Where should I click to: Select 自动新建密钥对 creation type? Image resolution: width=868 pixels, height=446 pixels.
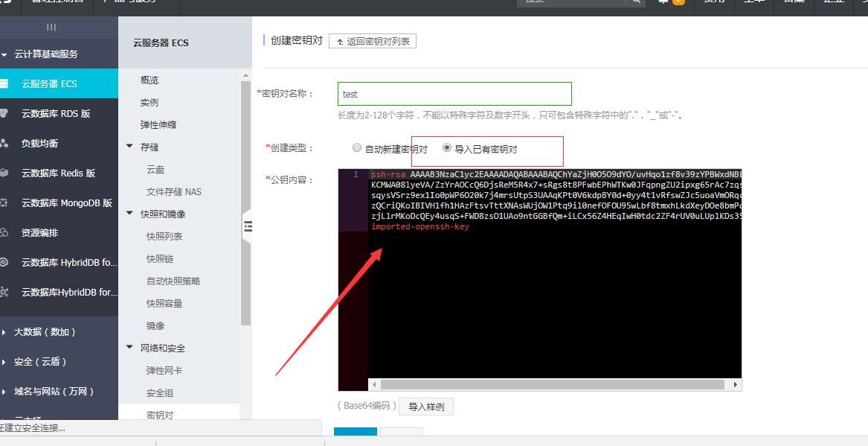click(357, 147)
